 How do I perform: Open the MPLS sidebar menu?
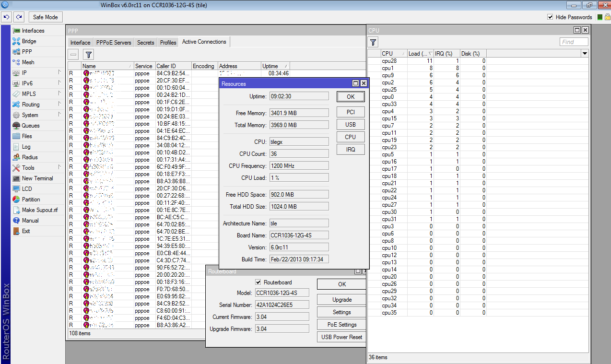pos(29,94)
